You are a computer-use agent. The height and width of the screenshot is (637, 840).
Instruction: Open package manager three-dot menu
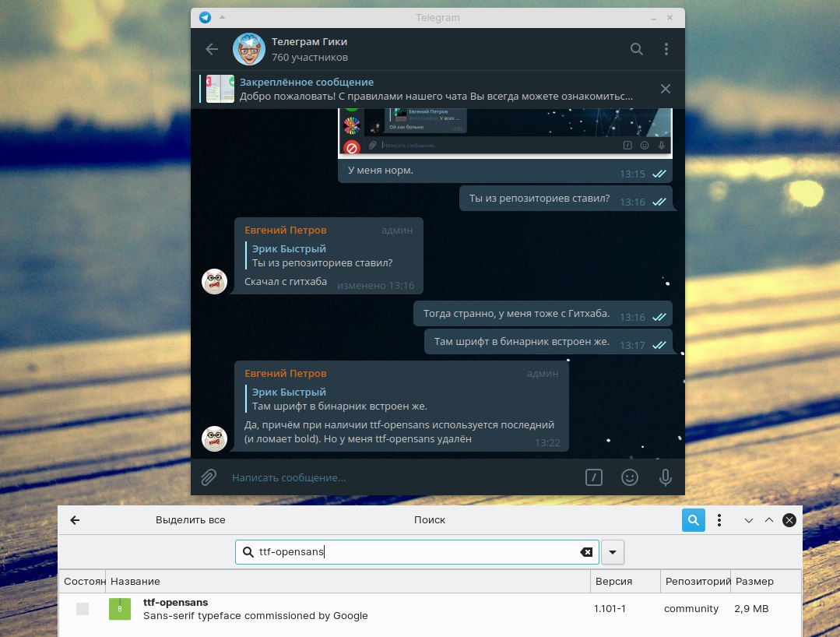tap(719, 519)
